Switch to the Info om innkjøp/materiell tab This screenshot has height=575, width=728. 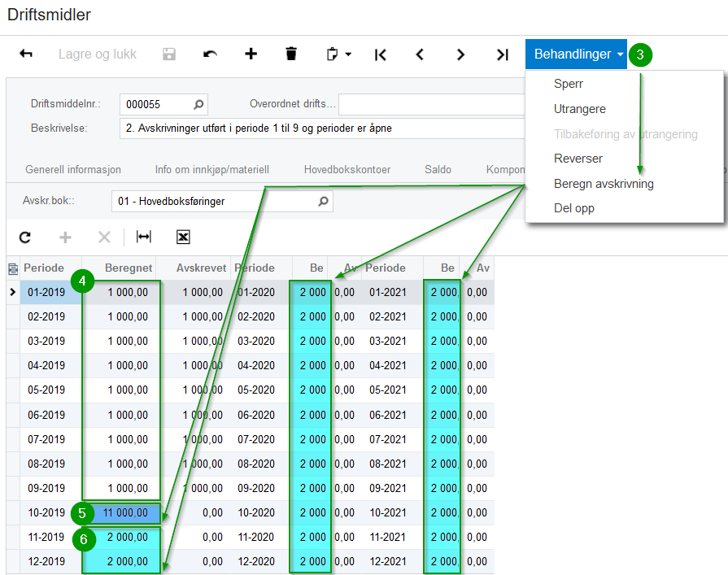click(212, 169)
